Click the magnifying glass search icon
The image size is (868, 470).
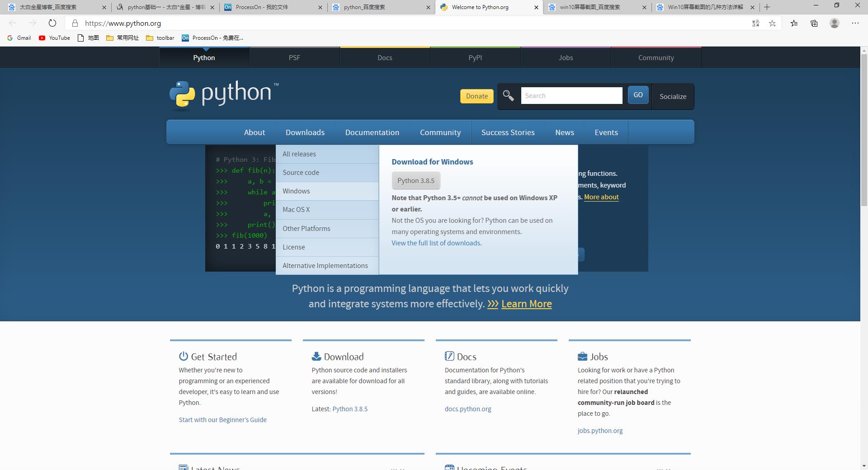click(x=509, y=96)
